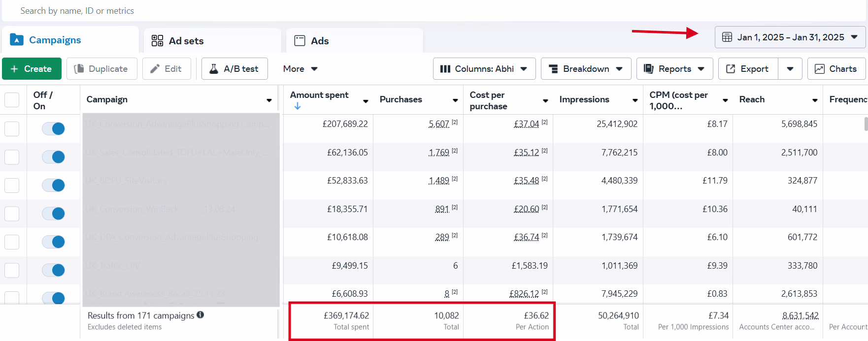Viewport: 868px width, 341px height.
Task: Focus the search by name field
Action: 197,11
